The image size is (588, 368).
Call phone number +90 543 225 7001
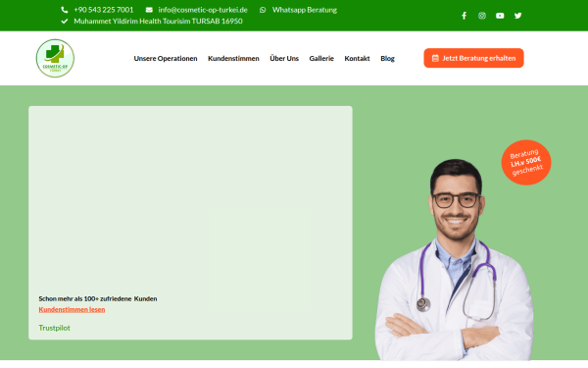[x=104, y=10]
